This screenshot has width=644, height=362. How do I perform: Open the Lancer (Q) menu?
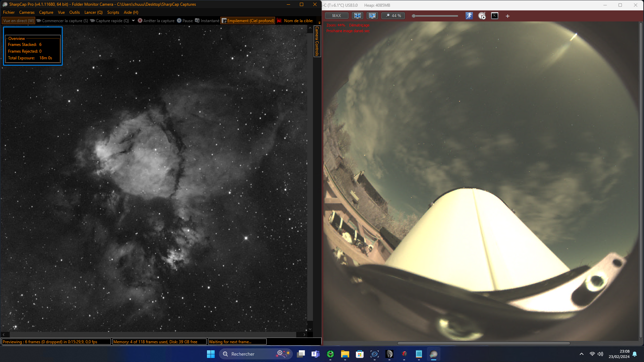(x=94, y=12)
